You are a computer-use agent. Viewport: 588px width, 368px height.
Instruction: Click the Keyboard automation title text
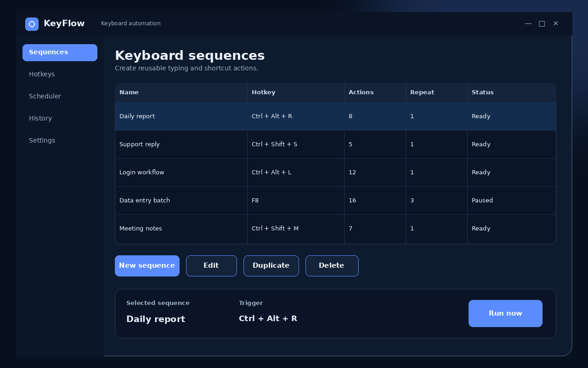click(x=131, y=23)
